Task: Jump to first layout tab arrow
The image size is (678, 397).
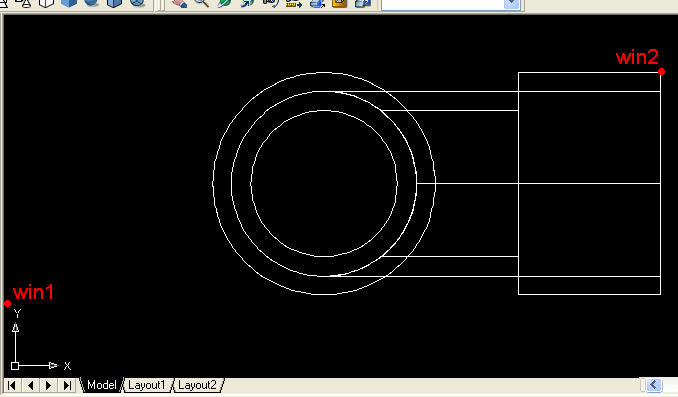Action: tap(12, 385)
